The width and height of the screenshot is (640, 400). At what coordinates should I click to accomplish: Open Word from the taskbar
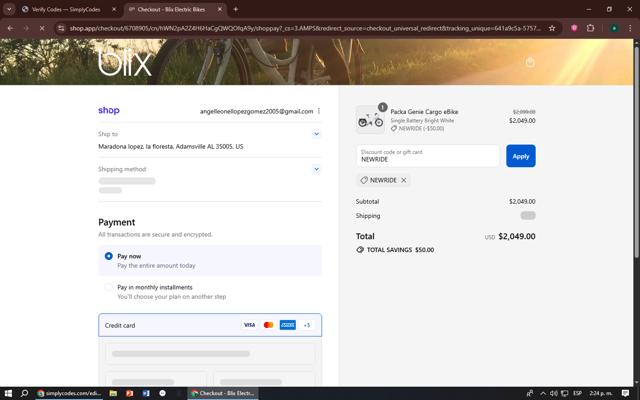click(x=146, y=393)
